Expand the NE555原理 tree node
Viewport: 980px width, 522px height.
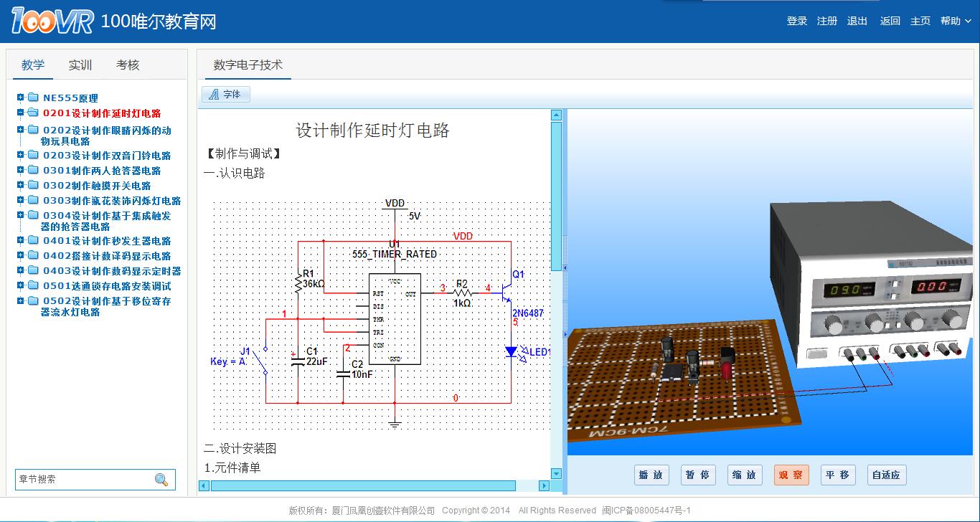(x=21, y=98)
